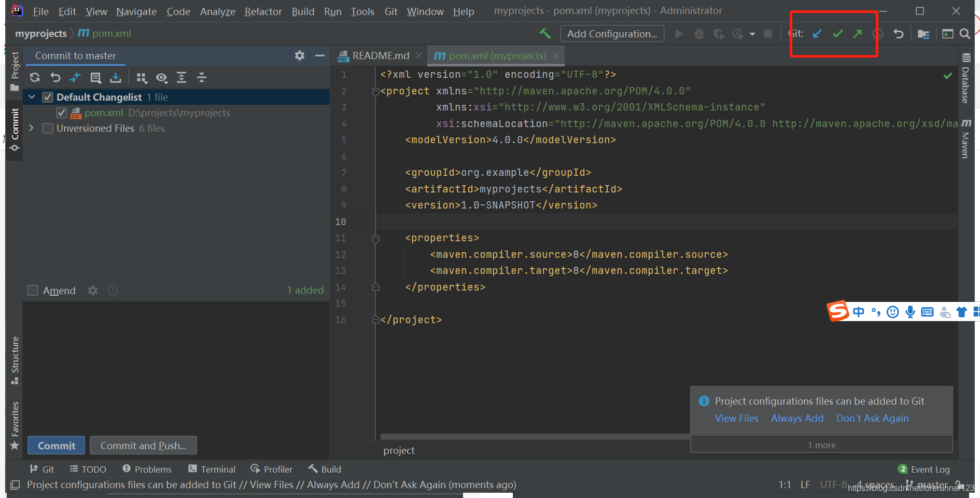Click Commit and Push button

(143, 446)
